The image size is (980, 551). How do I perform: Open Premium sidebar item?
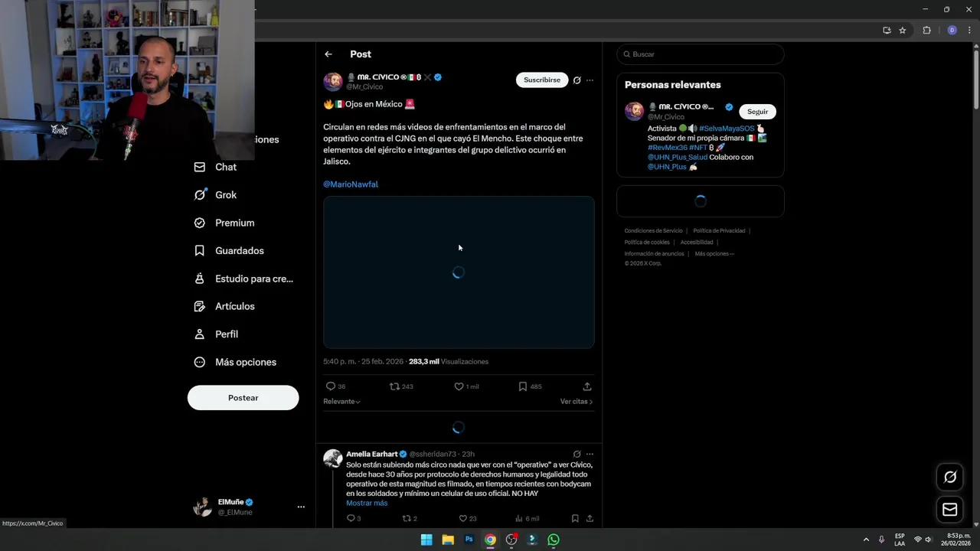(x=224, y=223)
